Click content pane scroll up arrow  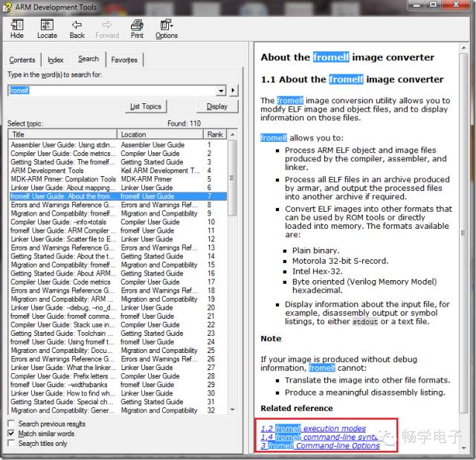coord(463,48)
